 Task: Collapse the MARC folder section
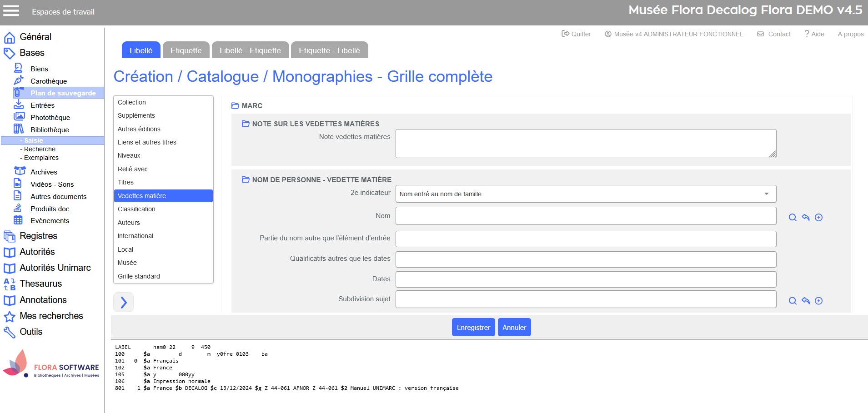235,106
